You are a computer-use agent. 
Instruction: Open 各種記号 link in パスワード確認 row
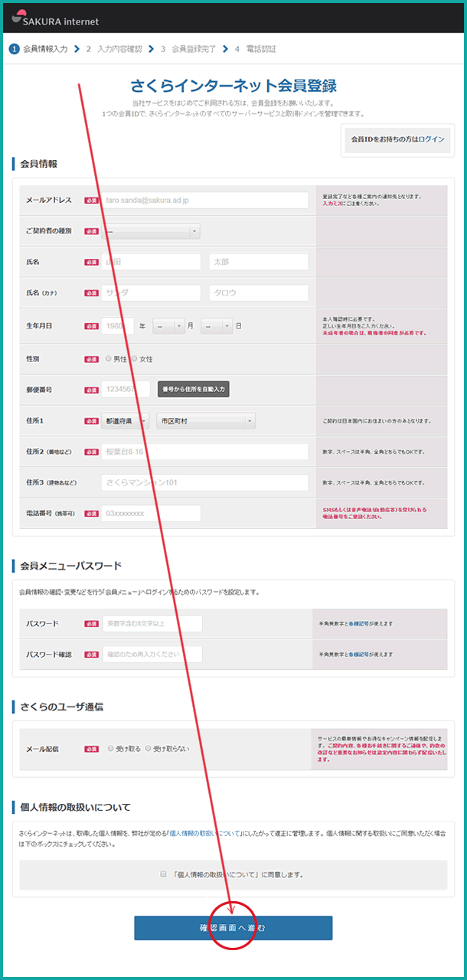(359, 655)
